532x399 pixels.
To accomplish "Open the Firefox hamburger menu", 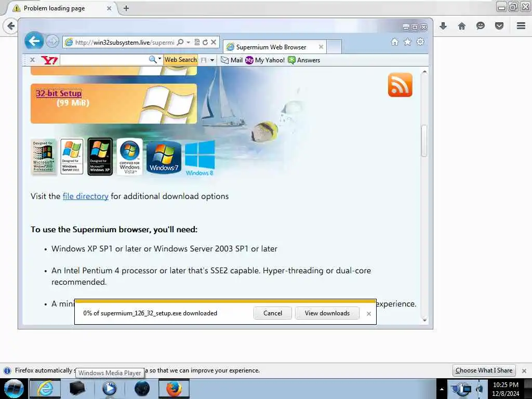I will (x=521, y=26).
